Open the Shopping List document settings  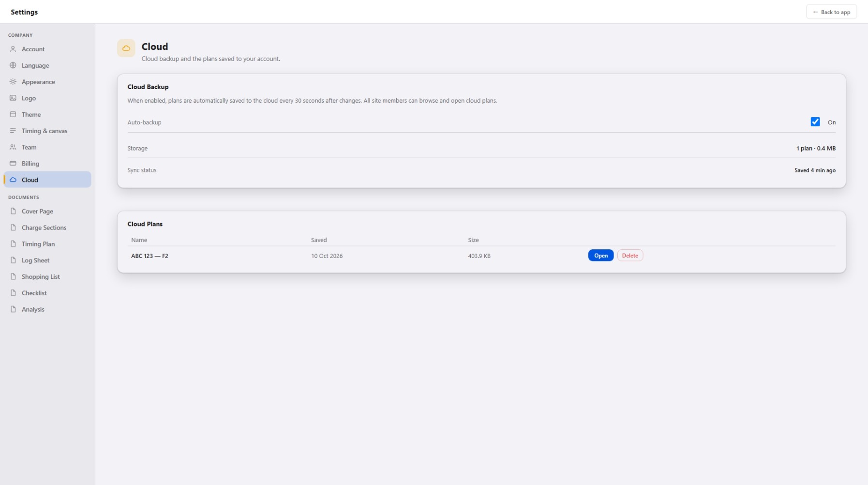(x=47, y=276)
